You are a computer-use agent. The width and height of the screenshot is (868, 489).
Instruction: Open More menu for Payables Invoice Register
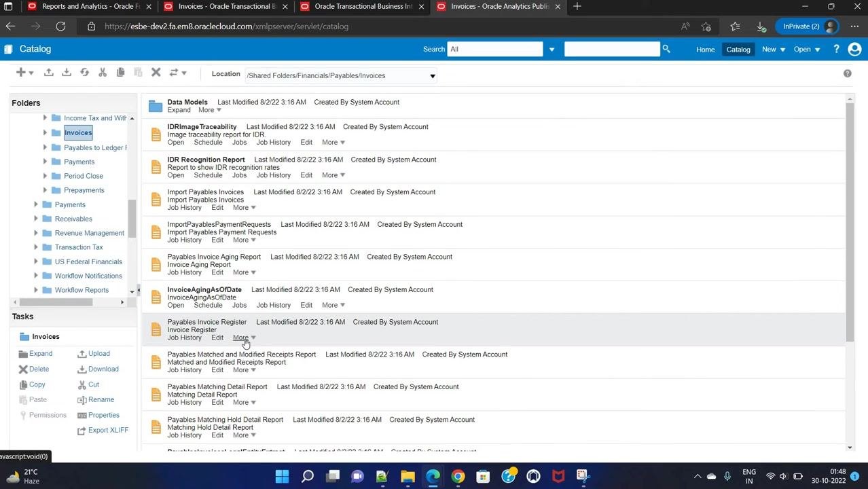pyautogui.click(x=245, y=338)
